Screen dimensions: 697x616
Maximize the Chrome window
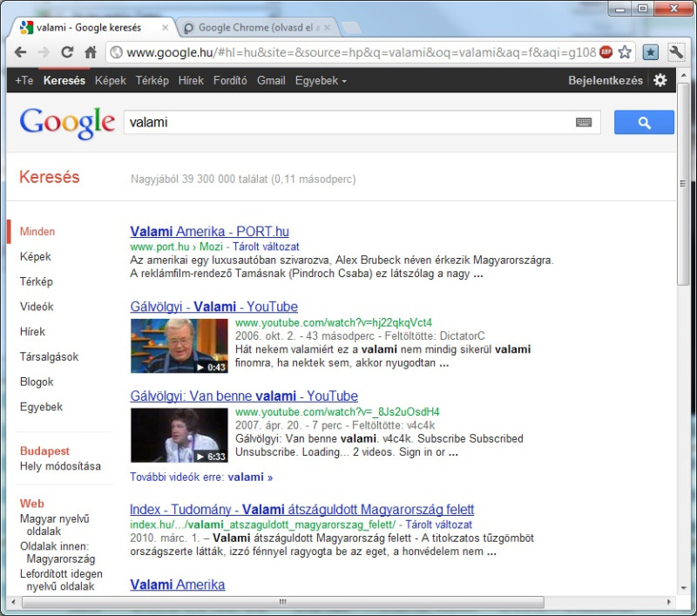click(x=642, y=8)
